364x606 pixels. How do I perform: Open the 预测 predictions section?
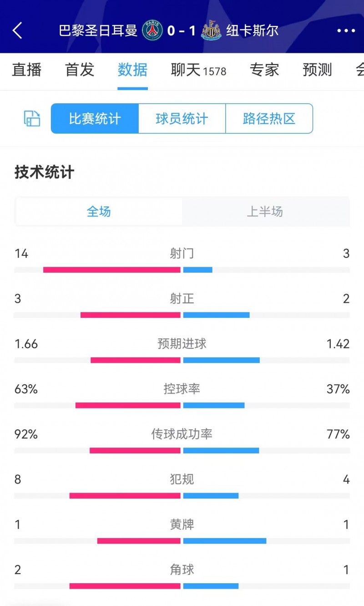[x=317, y=70]
